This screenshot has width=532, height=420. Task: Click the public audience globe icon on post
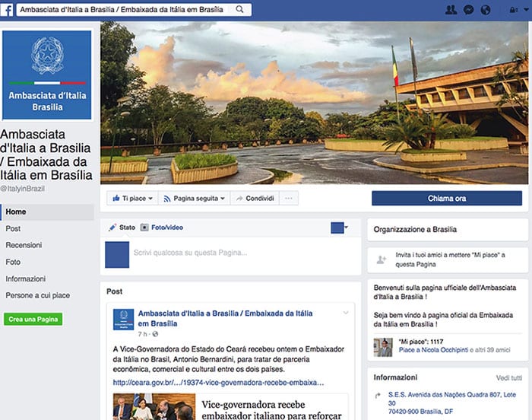[155, 334]
